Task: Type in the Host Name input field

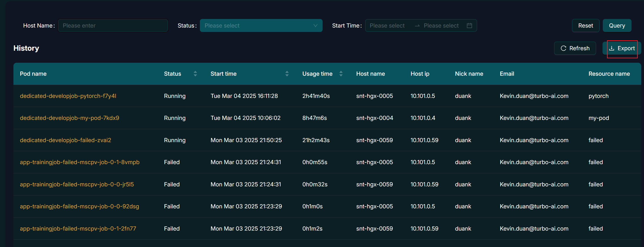Action: pos(113,25)
